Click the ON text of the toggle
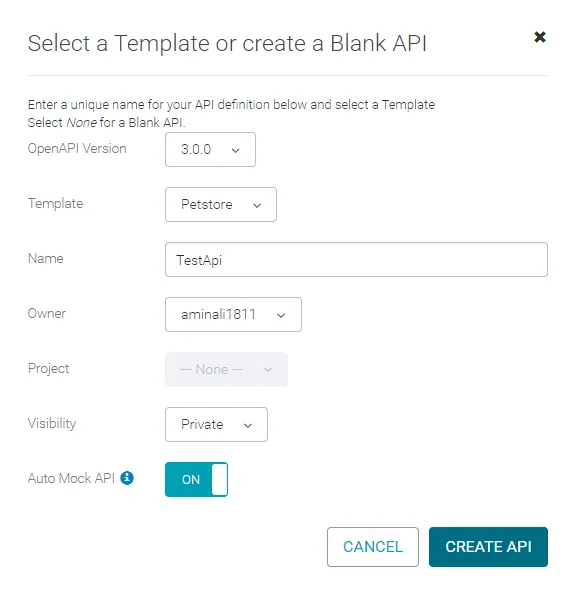 point(191,479)
